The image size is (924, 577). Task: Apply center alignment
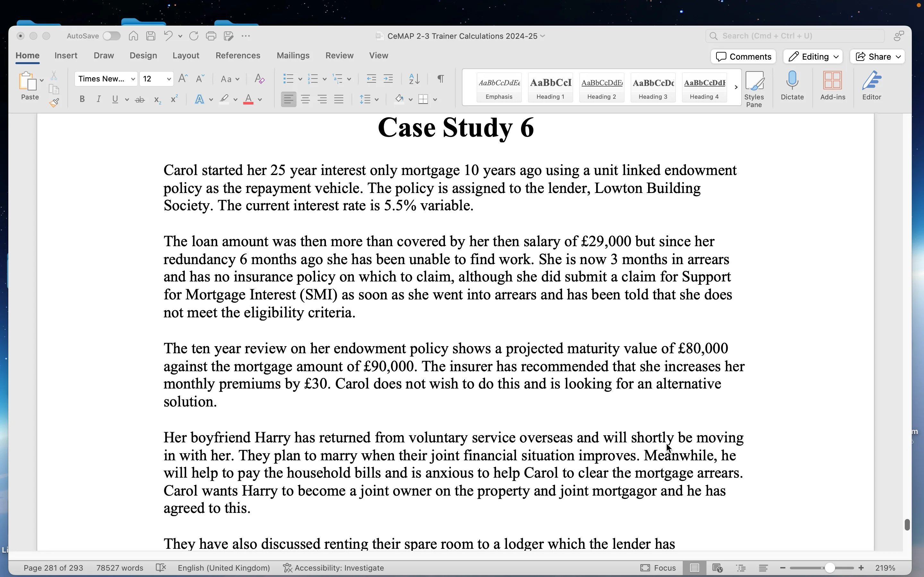click(x=305, y=99)
